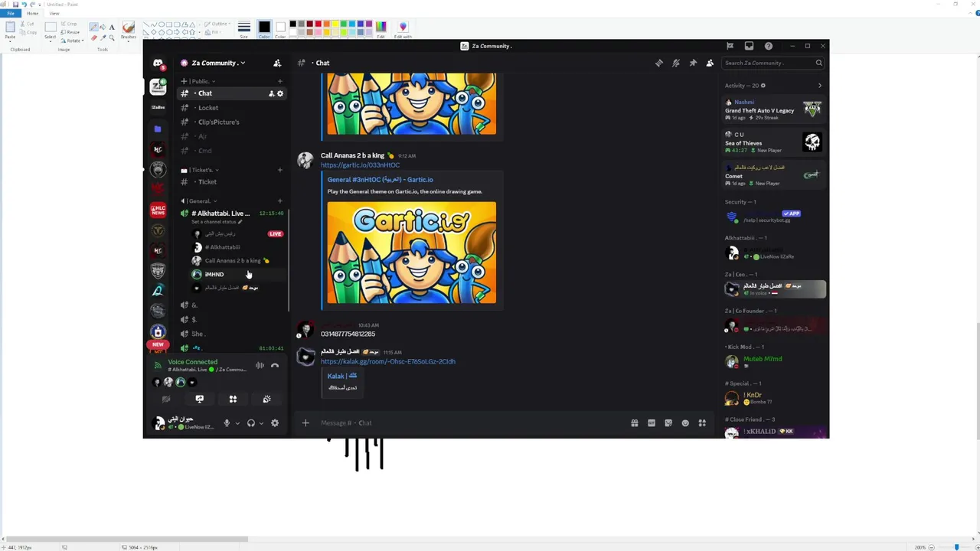
Task: Click Paint Save icon in quick access
Action: coord(15,4)
